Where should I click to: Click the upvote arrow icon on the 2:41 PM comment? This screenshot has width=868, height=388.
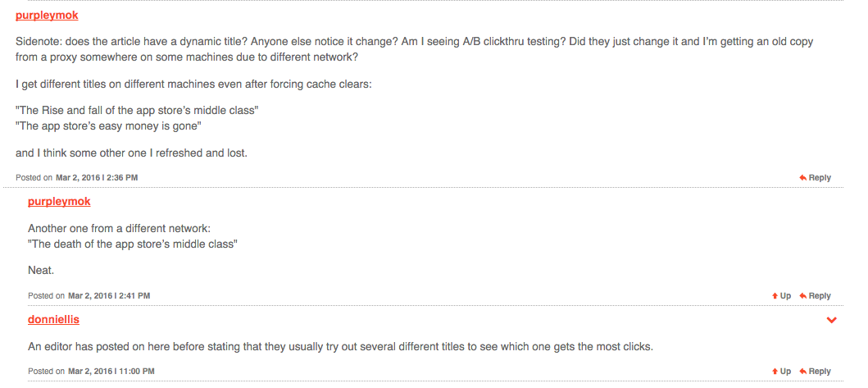[x=775, y=296]
